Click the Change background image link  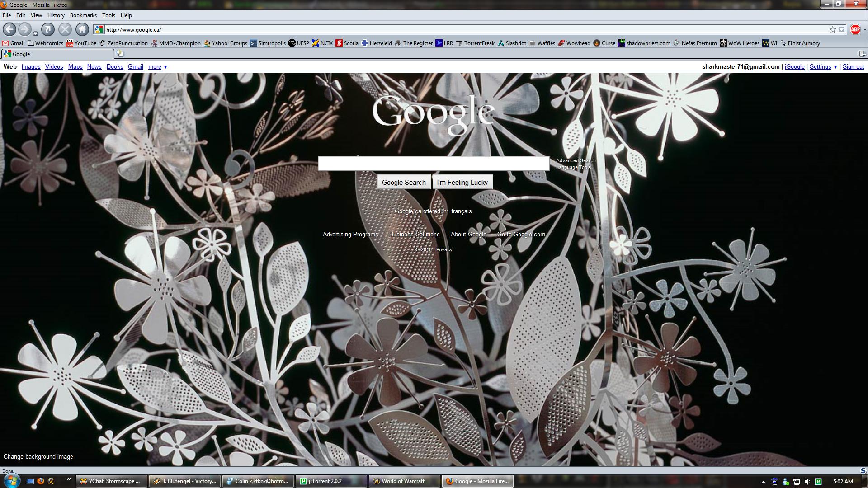click(x=38, y=457)
